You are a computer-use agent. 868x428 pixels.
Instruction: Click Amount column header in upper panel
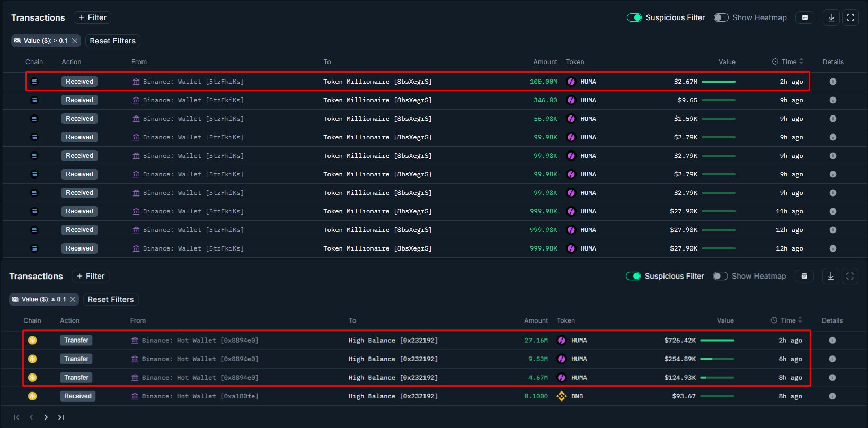[545, 62]
